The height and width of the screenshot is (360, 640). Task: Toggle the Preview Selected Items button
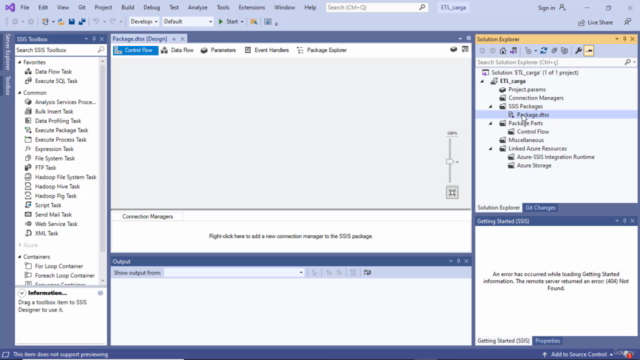[589, 51]
